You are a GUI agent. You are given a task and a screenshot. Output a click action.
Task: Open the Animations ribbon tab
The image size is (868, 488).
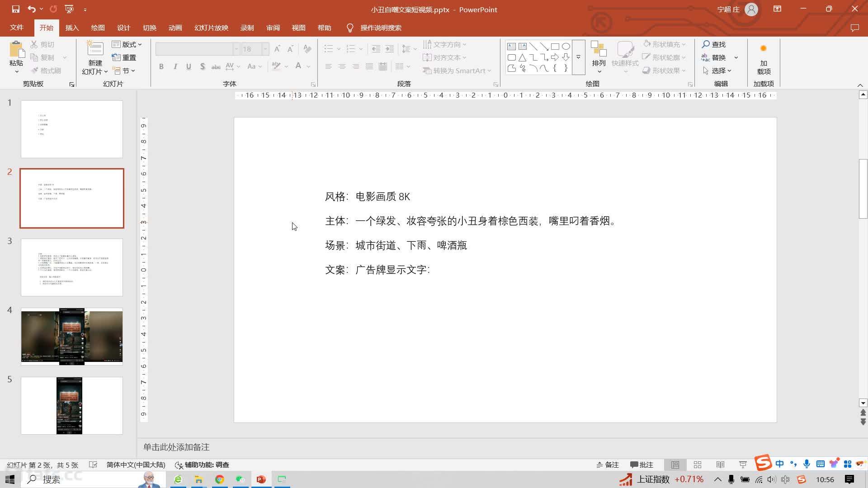[175, 28]
